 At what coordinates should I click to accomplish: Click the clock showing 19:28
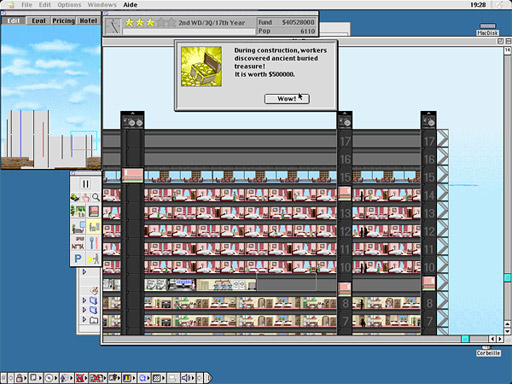[478, 5]
